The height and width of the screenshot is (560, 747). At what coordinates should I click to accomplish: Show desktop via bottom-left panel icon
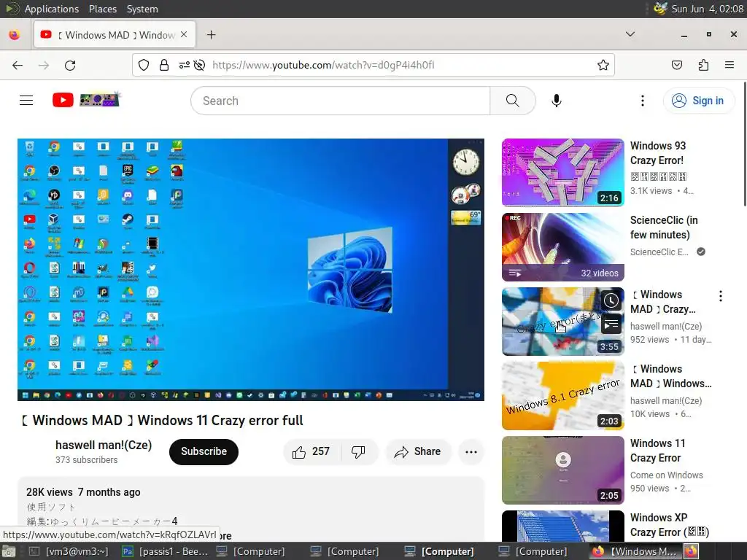tap(9, 551)
